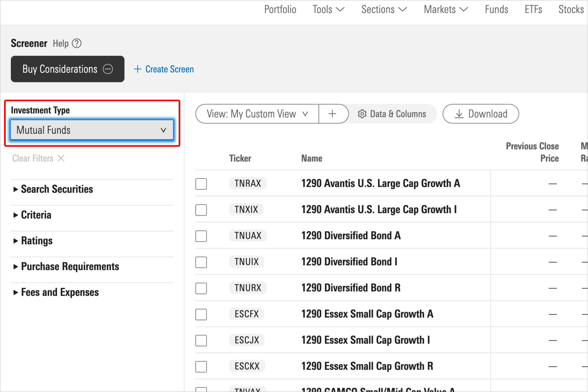Open the Markets navigation menu

coord(446,10)
